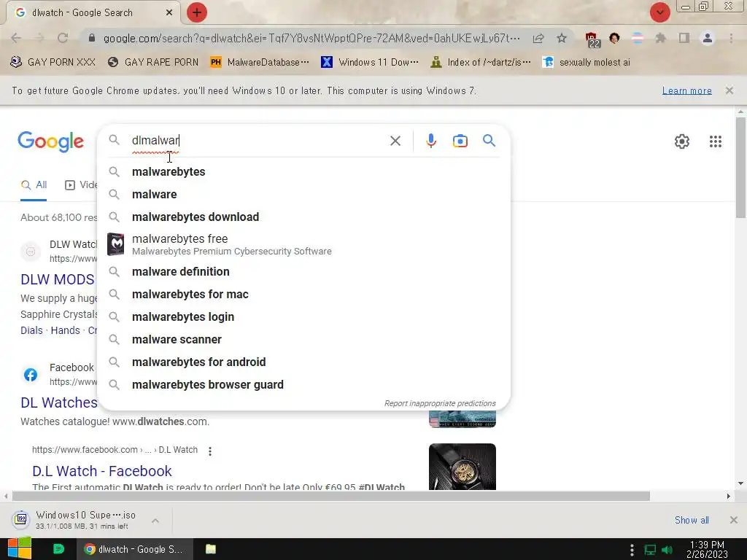The image size is (747, 560).
Task: Open File Explorer from the taskbar
Action: [x=211, y=549]
